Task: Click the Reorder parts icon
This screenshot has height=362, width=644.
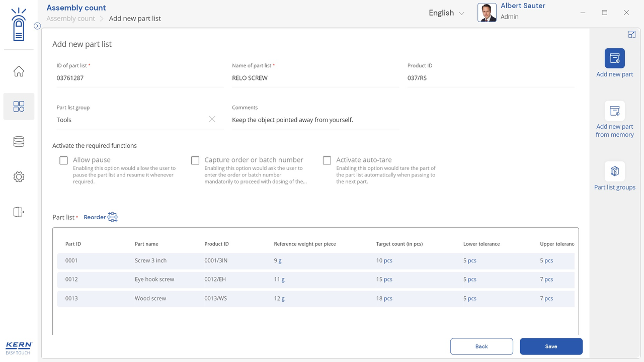Action: click(x=112, y=217)
